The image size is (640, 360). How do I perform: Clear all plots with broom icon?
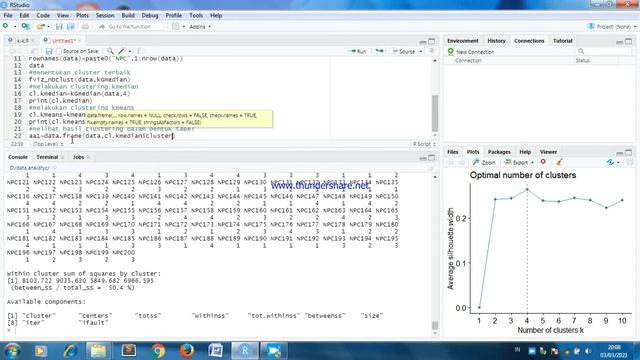tap(559, 162)
